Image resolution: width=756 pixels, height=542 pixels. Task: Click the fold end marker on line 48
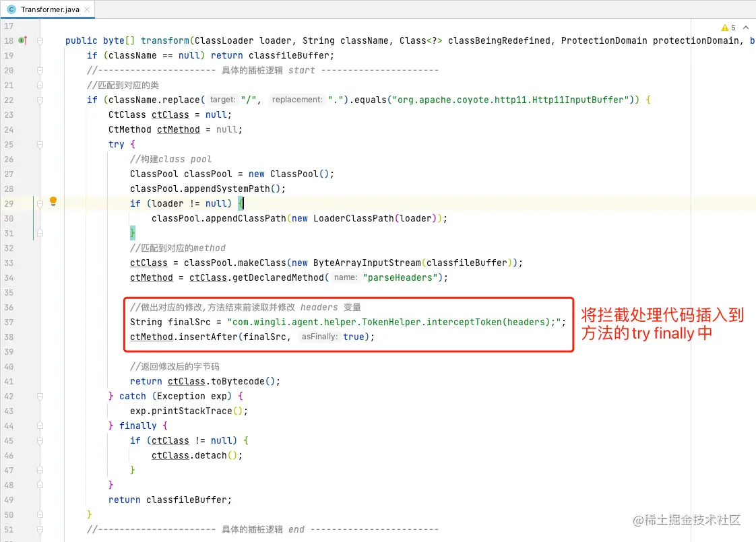tap(40, 485)
